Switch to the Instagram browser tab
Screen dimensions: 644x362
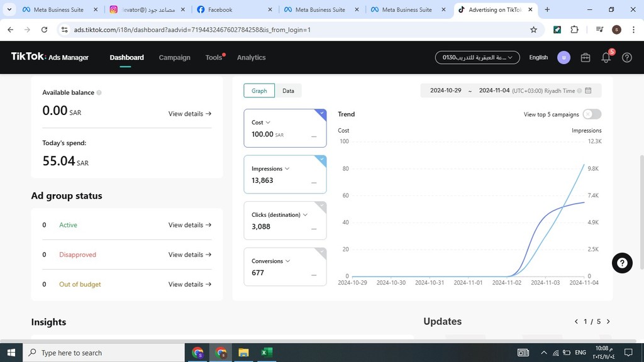(148, 9)
